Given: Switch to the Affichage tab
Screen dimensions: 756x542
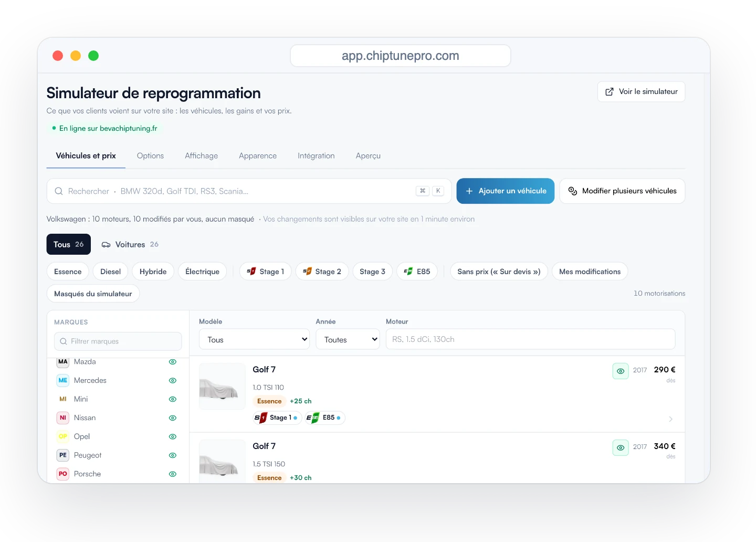Looking at the screenshot, I should [x=201, y=156].
